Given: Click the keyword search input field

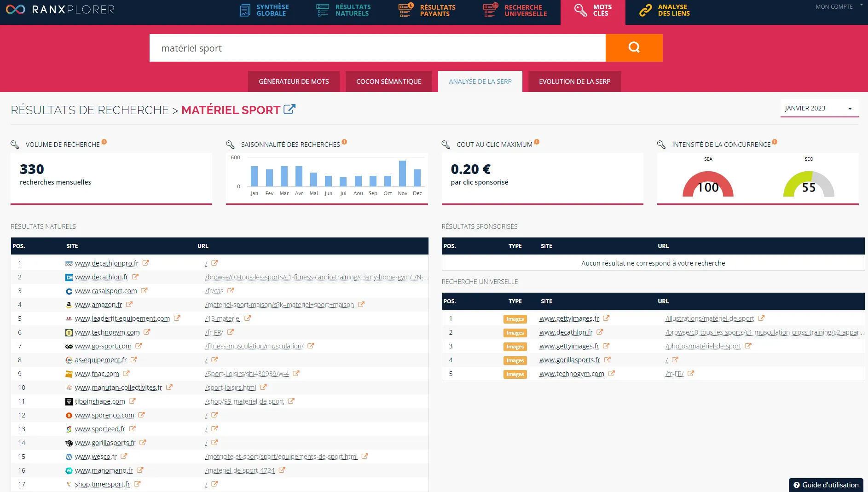Looking at the screenshot, I should point(377,48).
